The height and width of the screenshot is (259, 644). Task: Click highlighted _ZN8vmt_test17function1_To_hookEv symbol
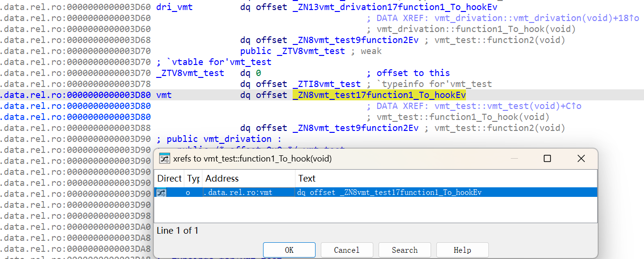380,95
